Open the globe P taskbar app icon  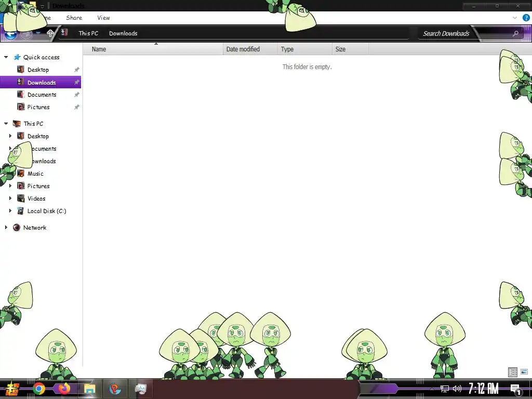(115, 389)
